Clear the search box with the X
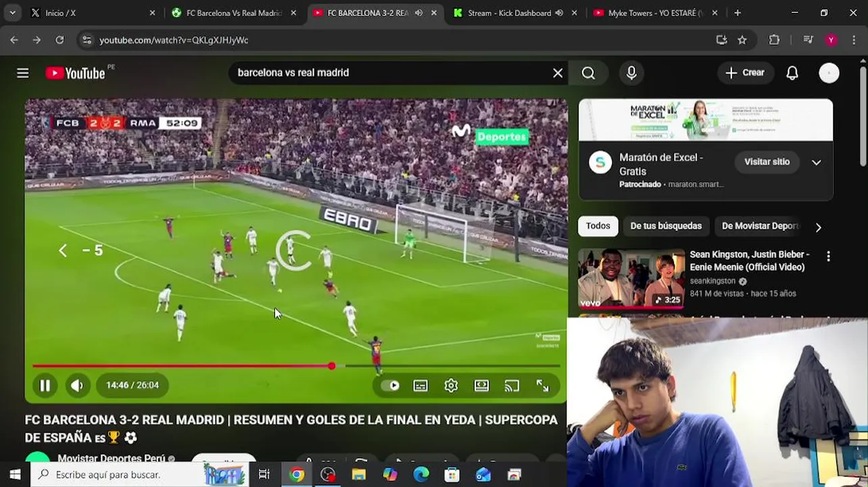Viewport: 868px width, 487px height. click(558, 73)
